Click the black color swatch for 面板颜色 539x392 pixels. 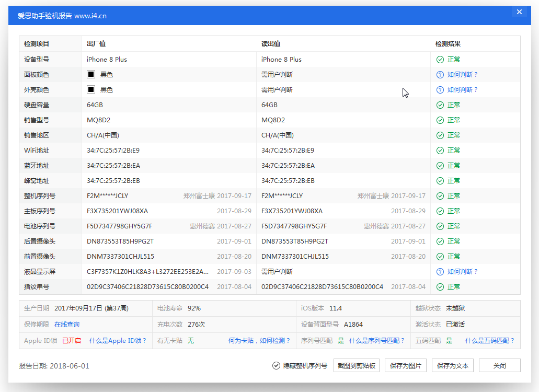tap(91, 74)
